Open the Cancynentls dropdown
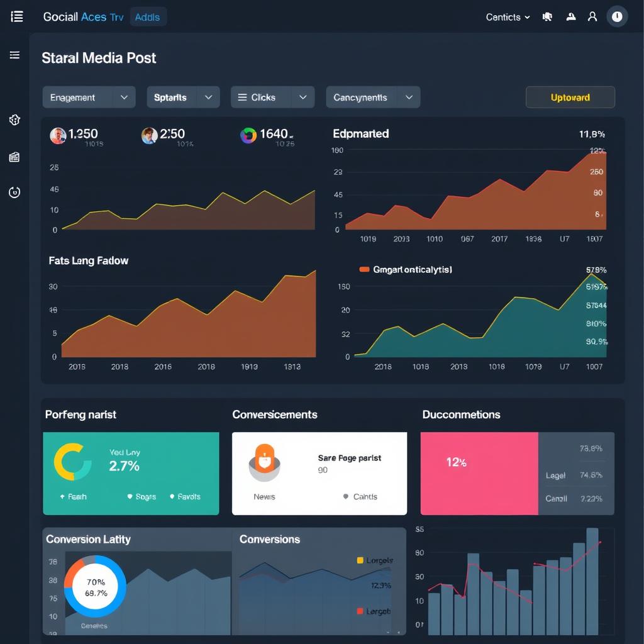Screen dimensions: 644x644 pos(372,97)
